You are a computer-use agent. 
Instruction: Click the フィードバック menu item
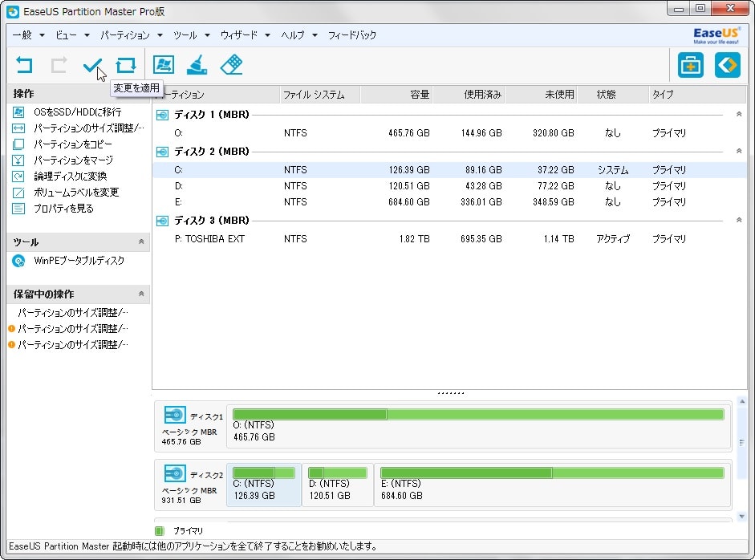352,35
